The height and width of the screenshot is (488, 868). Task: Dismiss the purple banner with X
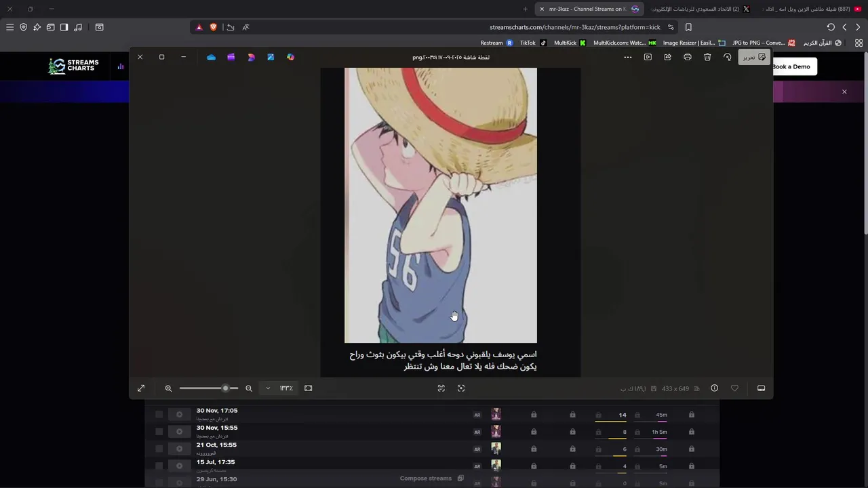coord(844,91)
